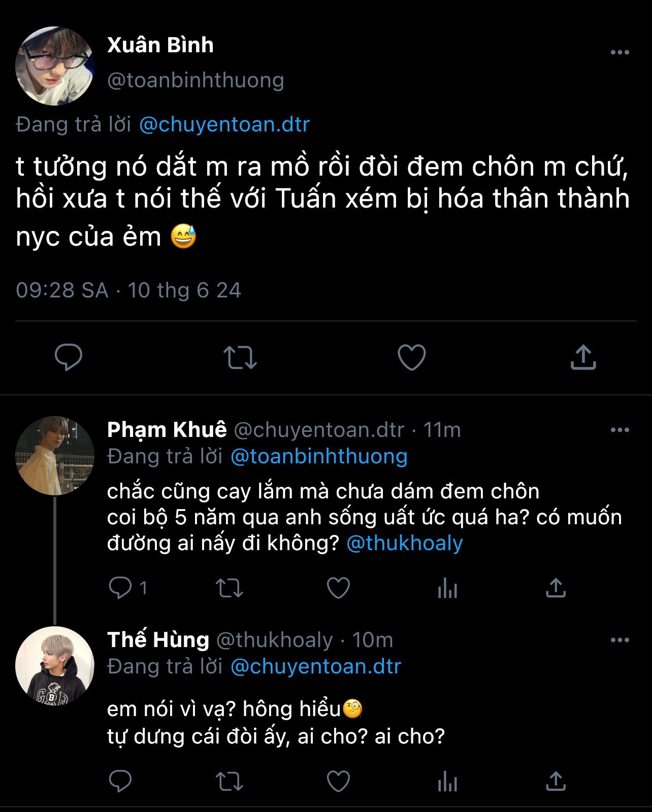
Task: Retweet Phạm Khuê's reply
Action: tap(230, 588)
